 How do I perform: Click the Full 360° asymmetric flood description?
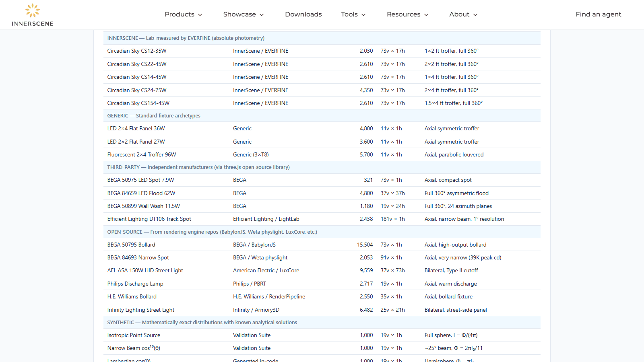(456, 193)
